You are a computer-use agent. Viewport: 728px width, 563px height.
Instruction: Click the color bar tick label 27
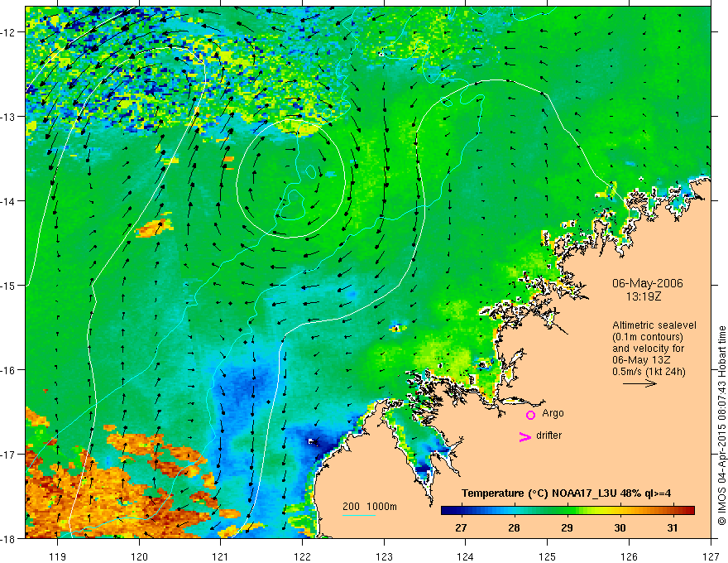coord(461,527)
